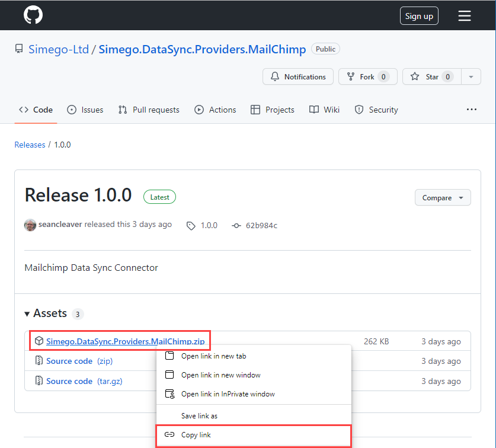
Task: Download Source code (zip)
Action: point(79,361)
